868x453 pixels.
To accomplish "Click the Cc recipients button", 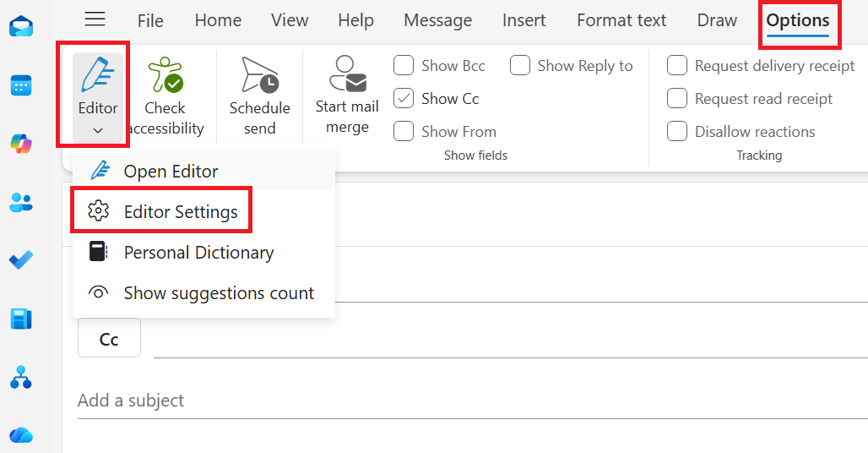I will 109,338.
